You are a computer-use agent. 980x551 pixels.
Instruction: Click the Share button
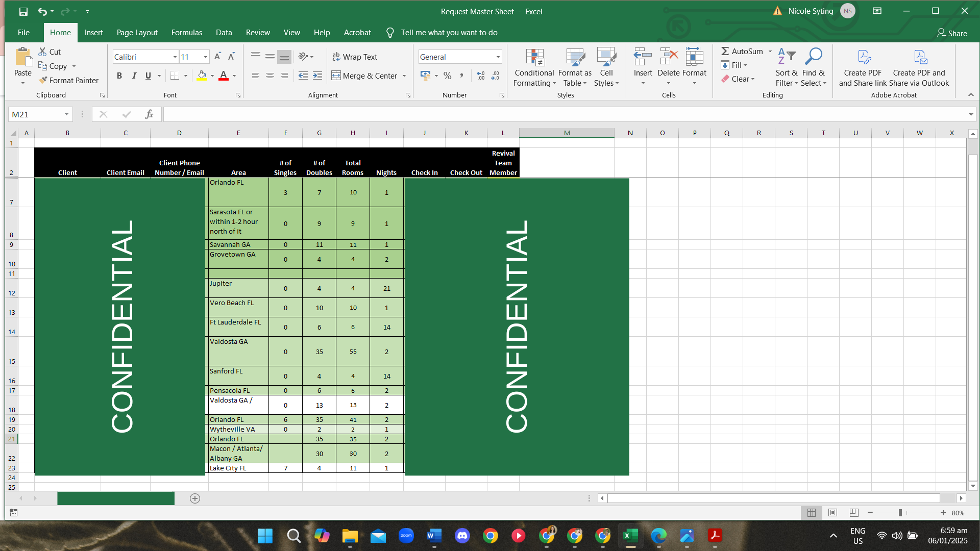point(952,33)
